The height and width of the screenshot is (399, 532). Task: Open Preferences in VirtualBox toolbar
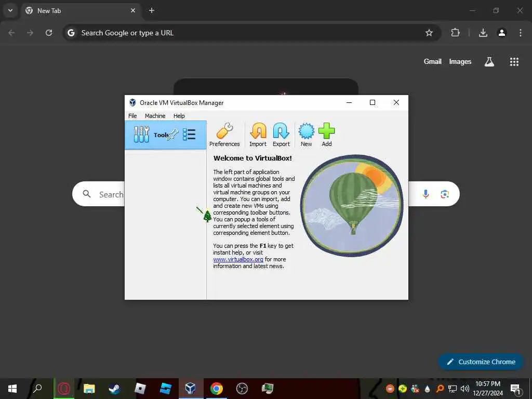(x=224, y=135)
